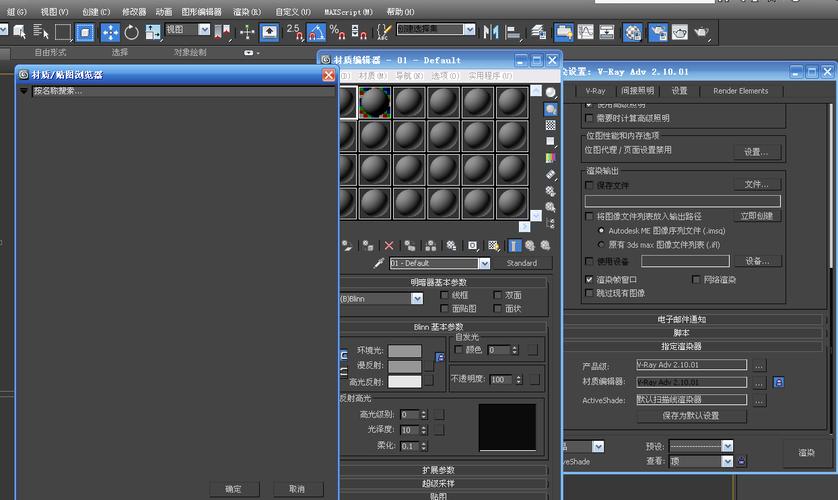Viewport: 838px width, 500px height.
Task: Switch to the V-Ray tab
Action: (595, 91)
